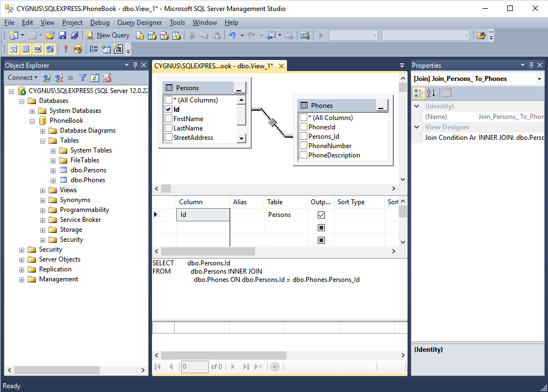Check the FirstName column checkbox
Image resolution: width=548 pixels, height=392 pixels.
(169, 119)
